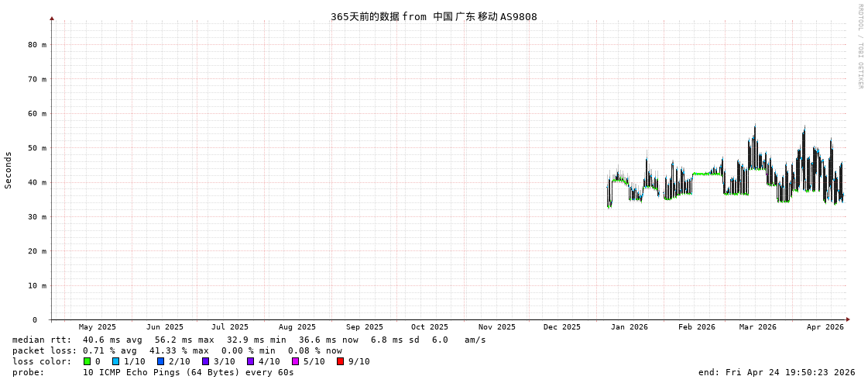Select the May 2025 x-axis label
The image size is (868, 383).
click(x=98, y=327)
